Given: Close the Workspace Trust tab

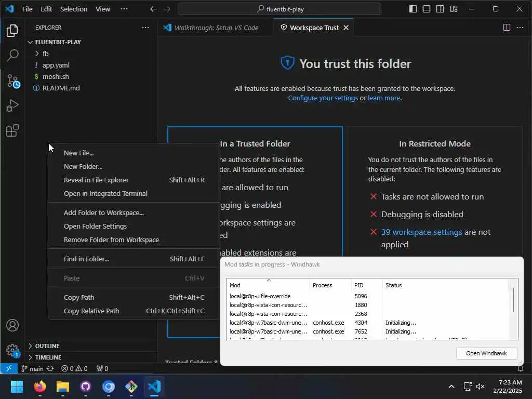Looking at the screenshot, I should click(x=346, y=28).
